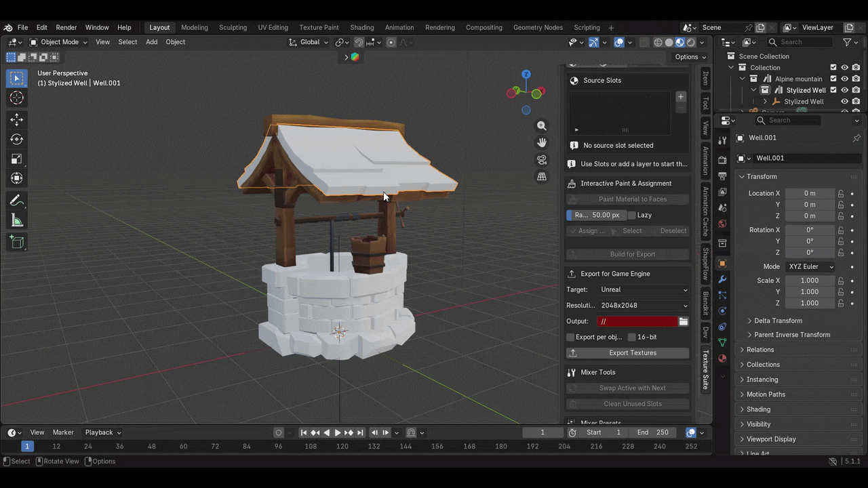
Task: Click the red Output path field
Action: [x=637, y=321]
